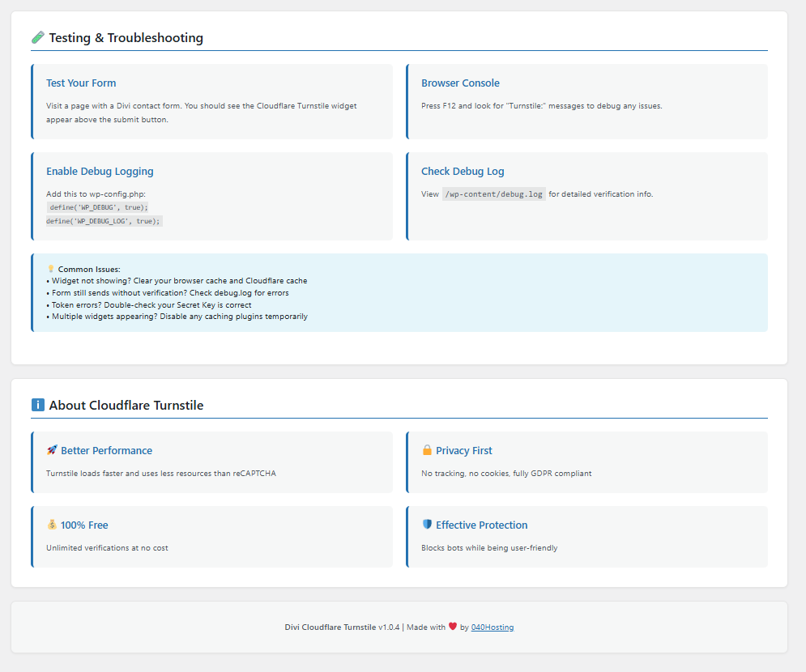Image resolution: width=806 pixels, height=672 pixels.
Task: Click the money bag icon beside 100% Free
Action: pos(52,525)
